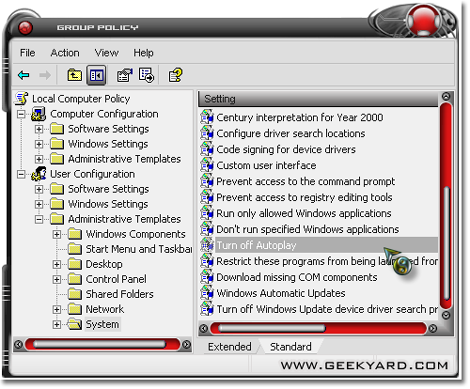Select Restrict these programs from being launched
This screenshot has width=470, height=389.
(327, 261)
